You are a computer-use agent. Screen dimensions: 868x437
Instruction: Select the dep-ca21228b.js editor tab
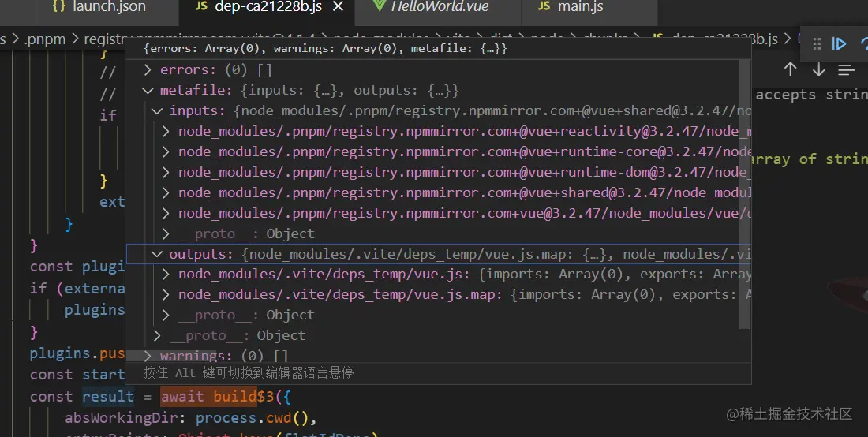coord(268,7)
